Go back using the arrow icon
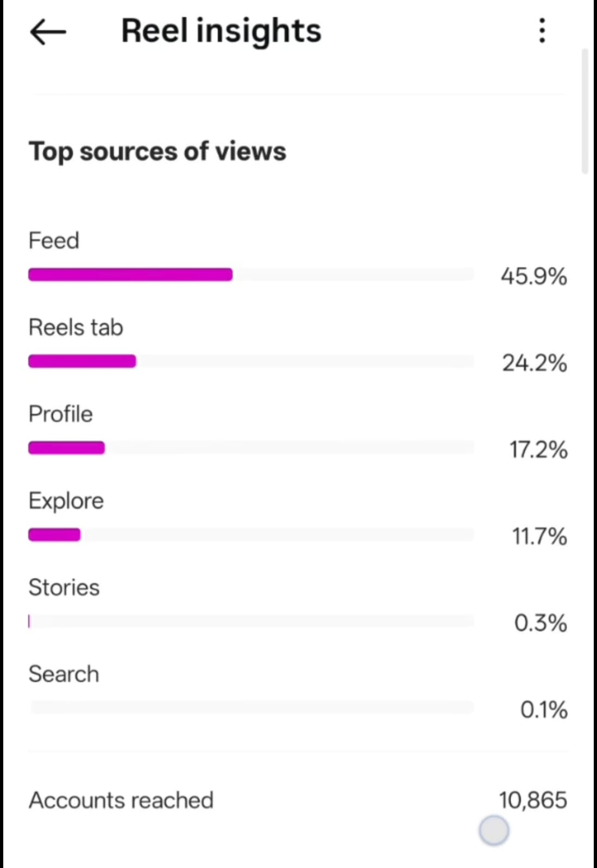This screenshot has height=868, width=597. (x=48, y=31)
